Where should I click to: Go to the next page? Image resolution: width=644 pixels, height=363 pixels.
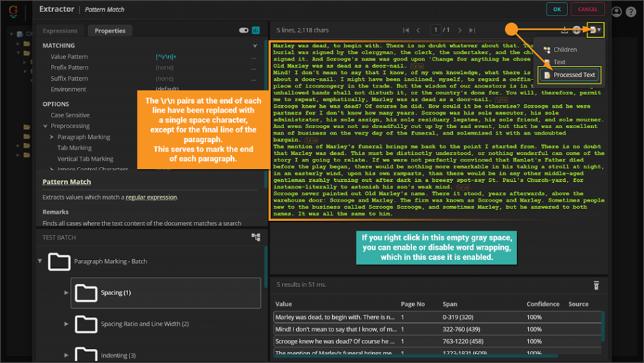click(460, 30)
